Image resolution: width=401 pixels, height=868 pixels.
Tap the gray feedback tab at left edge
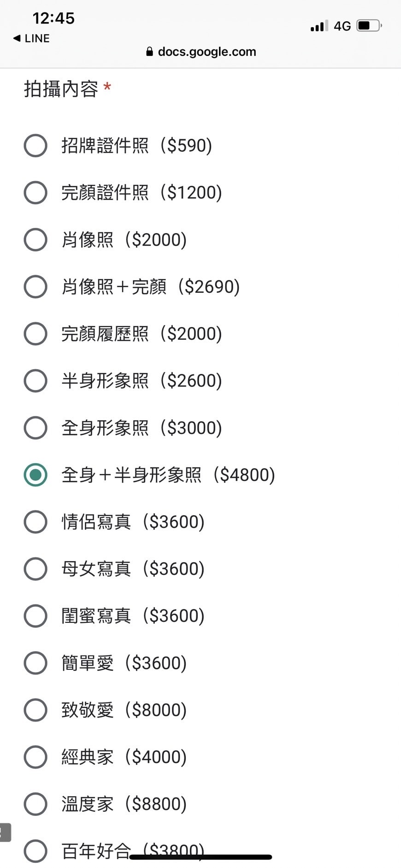coord(5,833)
